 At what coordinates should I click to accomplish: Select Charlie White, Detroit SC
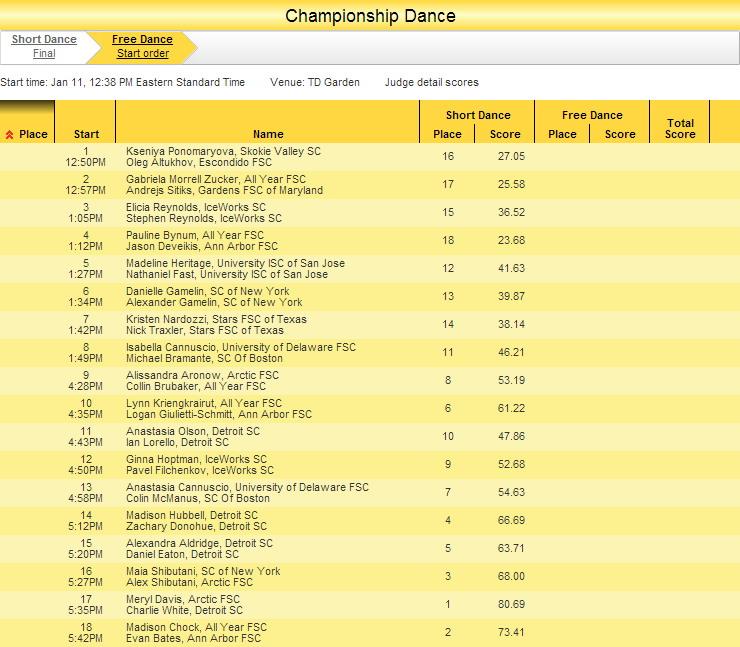184,610
